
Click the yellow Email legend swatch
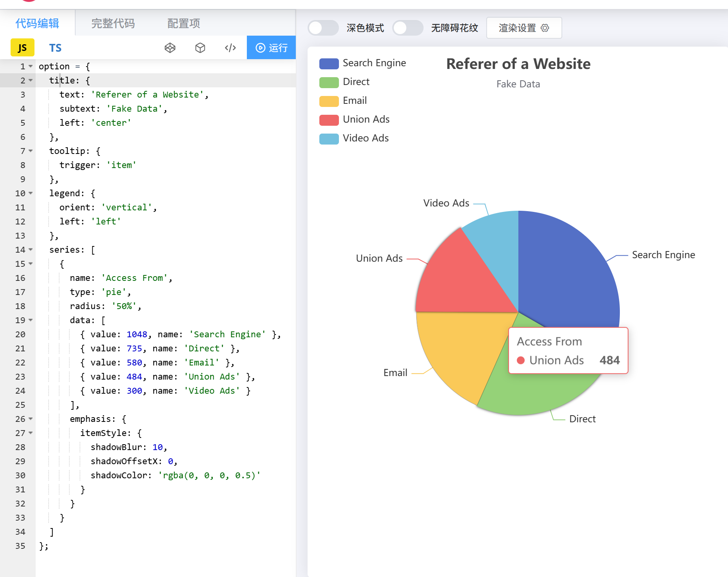(x=329, y=101)
